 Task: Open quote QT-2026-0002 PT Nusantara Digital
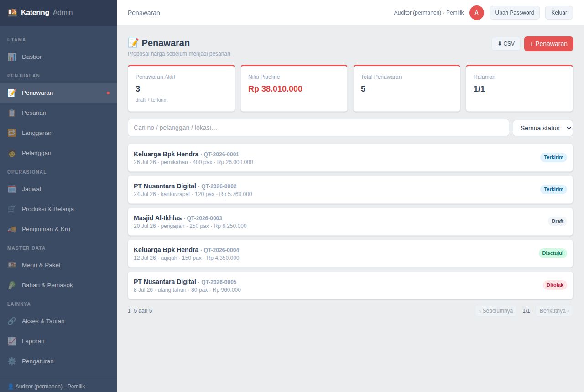pos(350,190)
